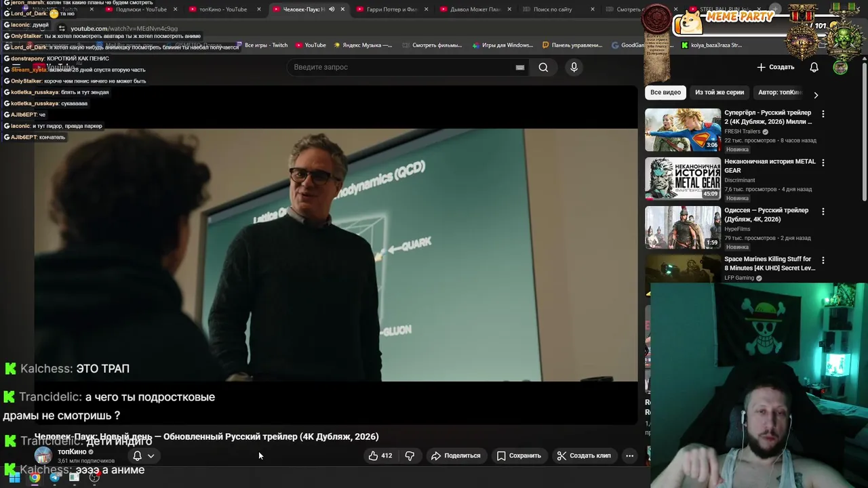Close the Подписки - YouTube tab
The width and height of the screenshot is (868, 488).
(176, 9)
